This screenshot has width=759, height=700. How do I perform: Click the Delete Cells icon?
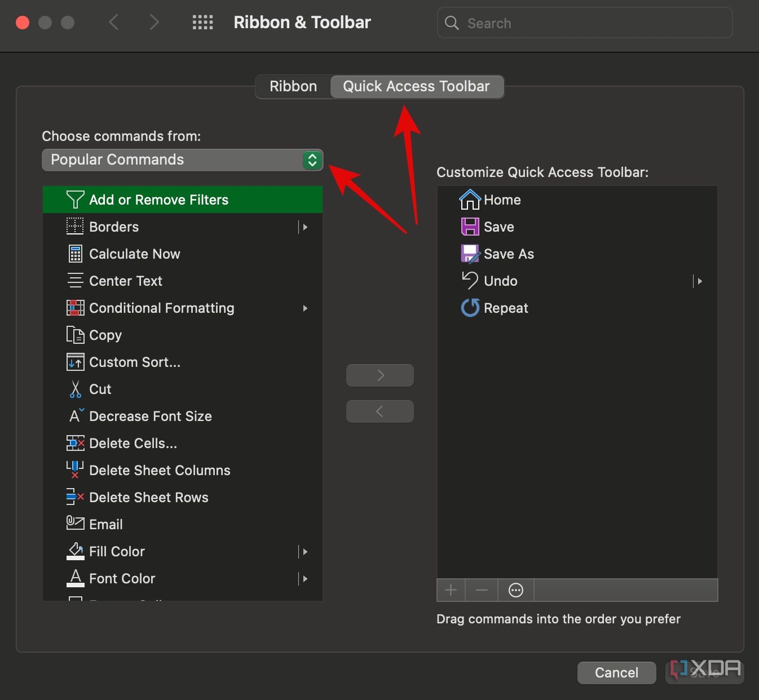click(x=75, y=443)
